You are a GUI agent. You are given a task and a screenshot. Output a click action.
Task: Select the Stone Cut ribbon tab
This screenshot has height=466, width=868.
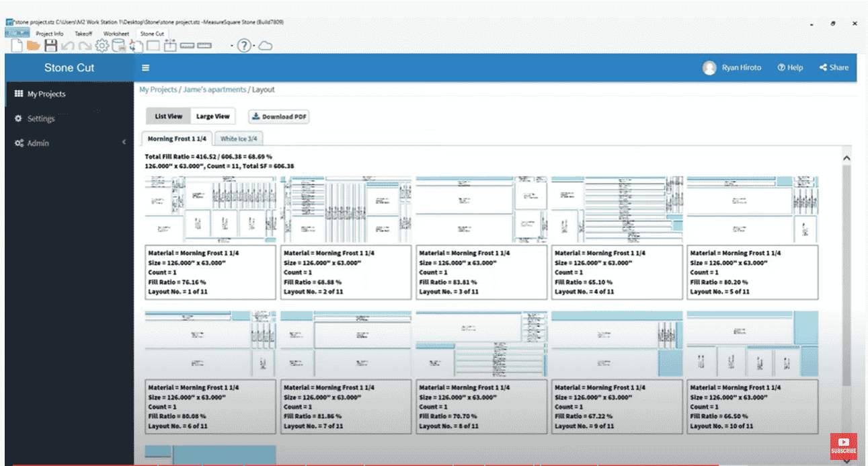pos(152,33)
